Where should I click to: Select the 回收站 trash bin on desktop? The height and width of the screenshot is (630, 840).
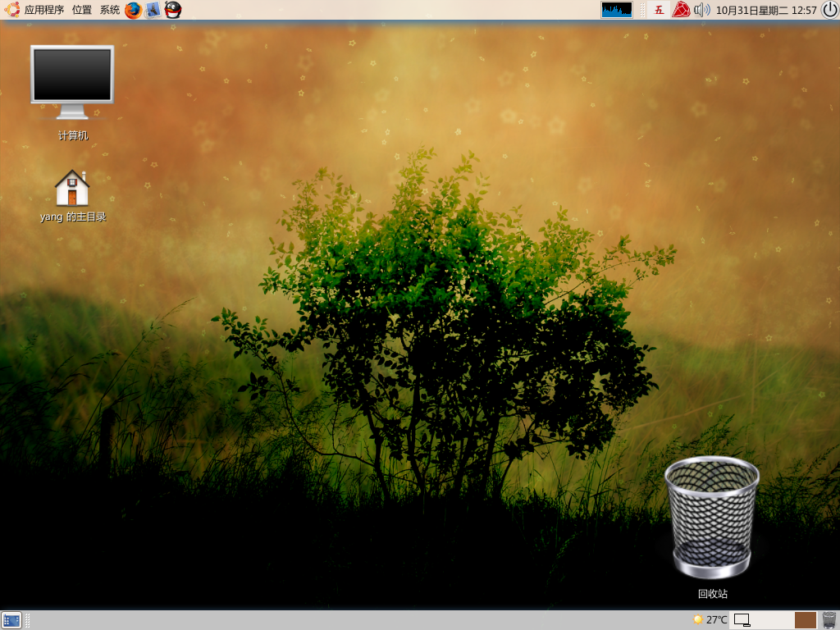point(712,527)
